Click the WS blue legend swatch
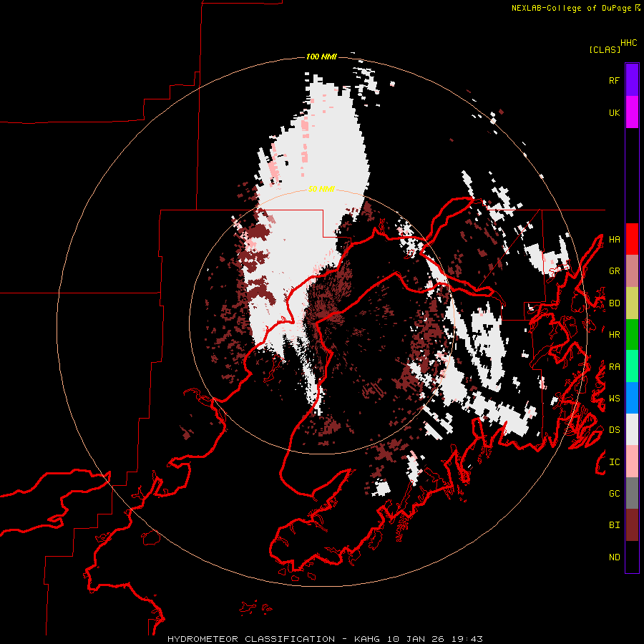This screenshot has width=644, height=644. [x=632, y=398]
